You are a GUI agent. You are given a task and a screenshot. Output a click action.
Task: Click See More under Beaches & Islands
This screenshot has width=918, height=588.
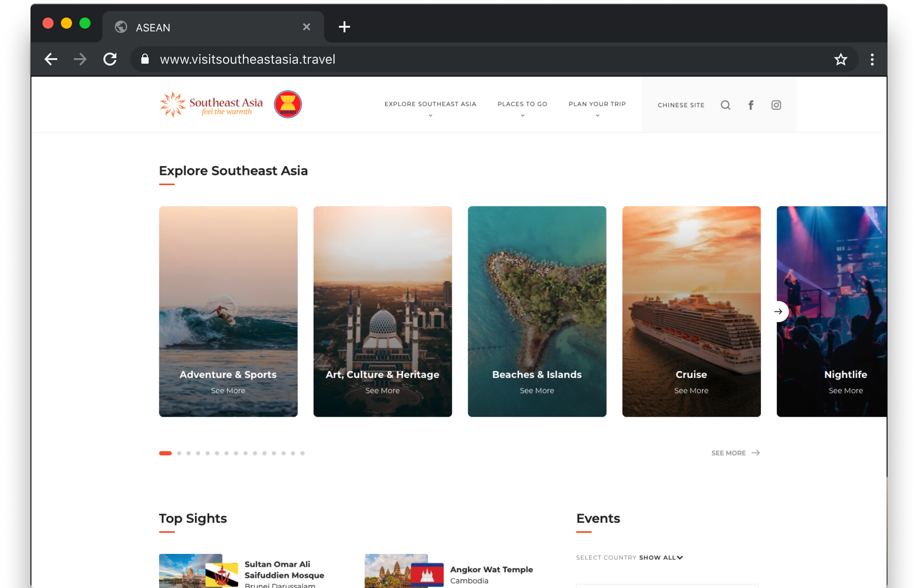click(537, 390)
